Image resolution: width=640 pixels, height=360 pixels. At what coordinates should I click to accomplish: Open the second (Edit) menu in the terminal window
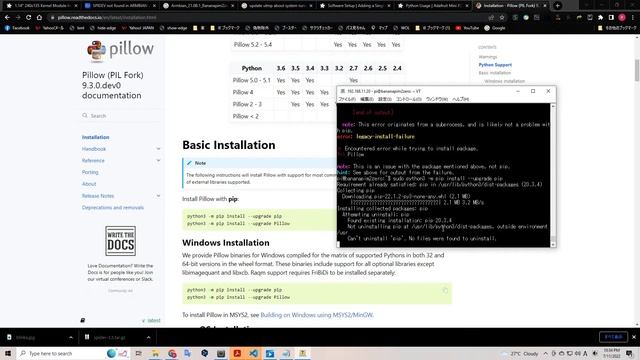coord(367,99)
